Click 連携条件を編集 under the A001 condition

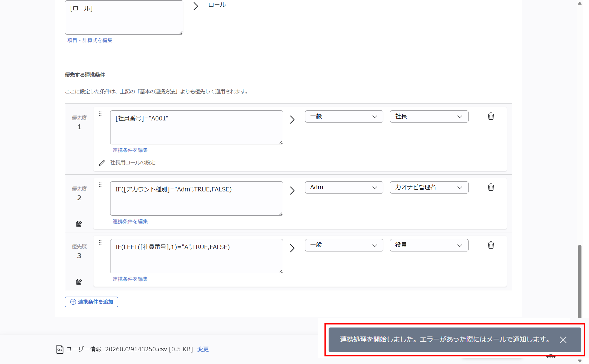130,150
